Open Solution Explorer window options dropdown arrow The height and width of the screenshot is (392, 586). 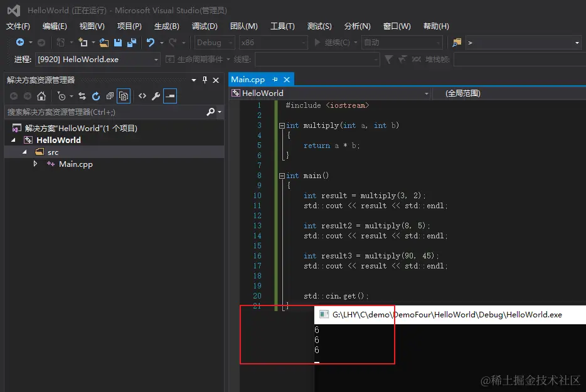coord(194,80)
